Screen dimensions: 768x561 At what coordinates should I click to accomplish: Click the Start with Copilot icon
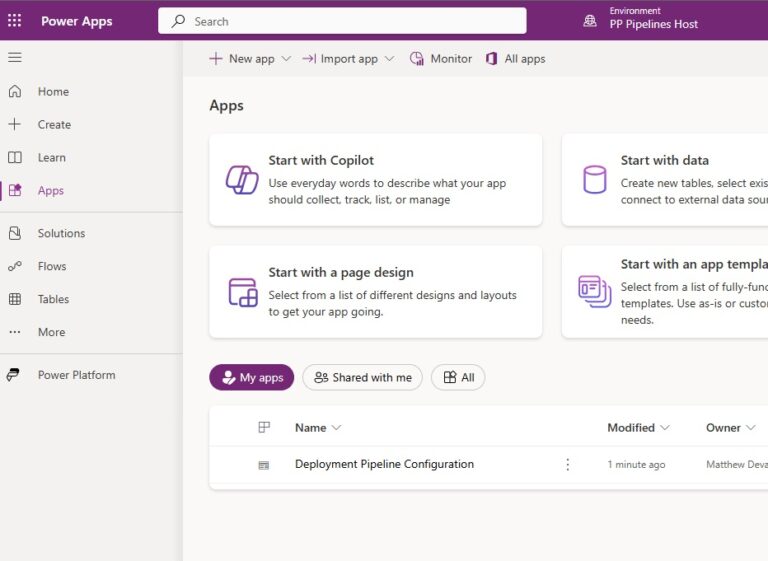tap(242, 180)
